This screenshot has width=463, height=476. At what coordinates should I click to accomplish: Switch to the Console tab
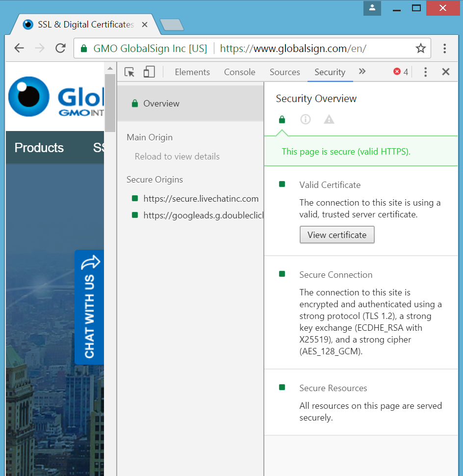(x=239, y=72)
